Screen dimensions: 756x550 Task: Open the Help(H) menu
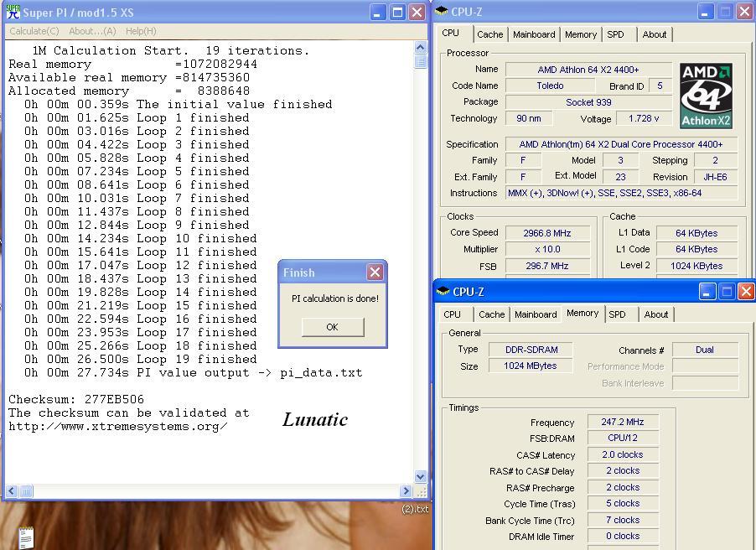point(141,31)
